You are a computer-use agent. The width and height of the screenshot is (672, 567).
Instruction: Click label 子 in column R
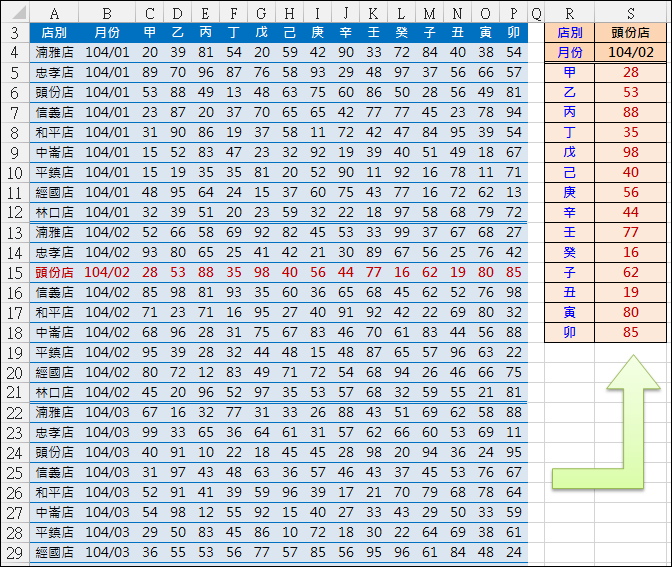[x=570, y=273]
